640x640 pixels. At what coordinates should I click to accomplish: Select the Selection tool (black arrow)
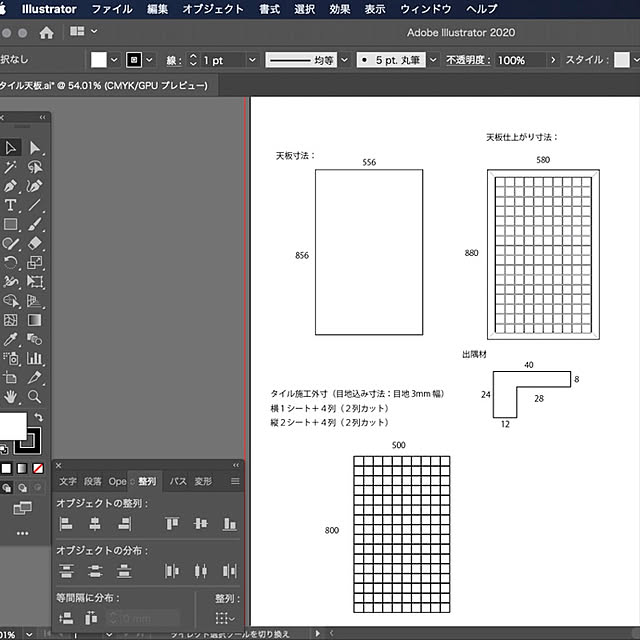tap(11, 148)
